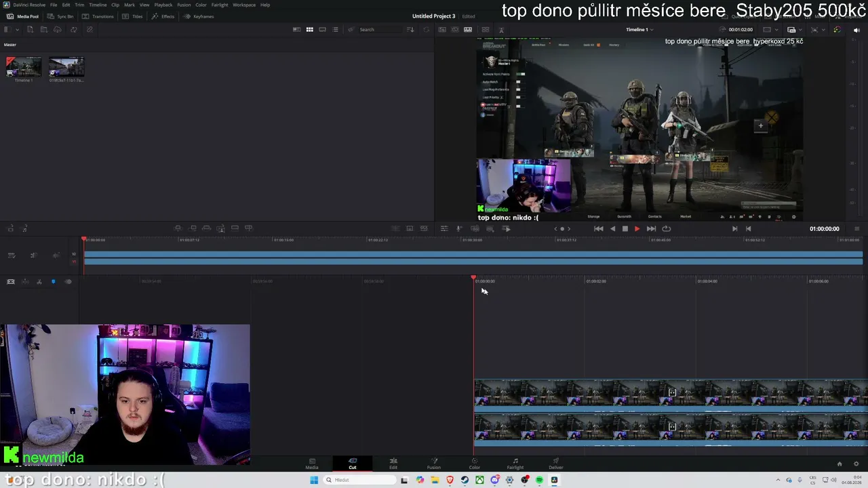Screen dimensions: 868x488
Task: Click the upper timeline playhead marker
Action: point(84,239)
